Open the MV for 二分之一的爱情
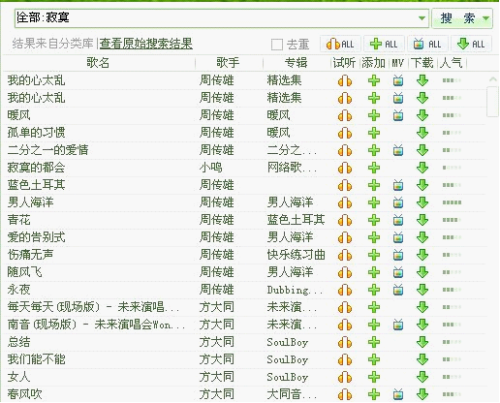The image size is (500, 403). coord(398,150)
